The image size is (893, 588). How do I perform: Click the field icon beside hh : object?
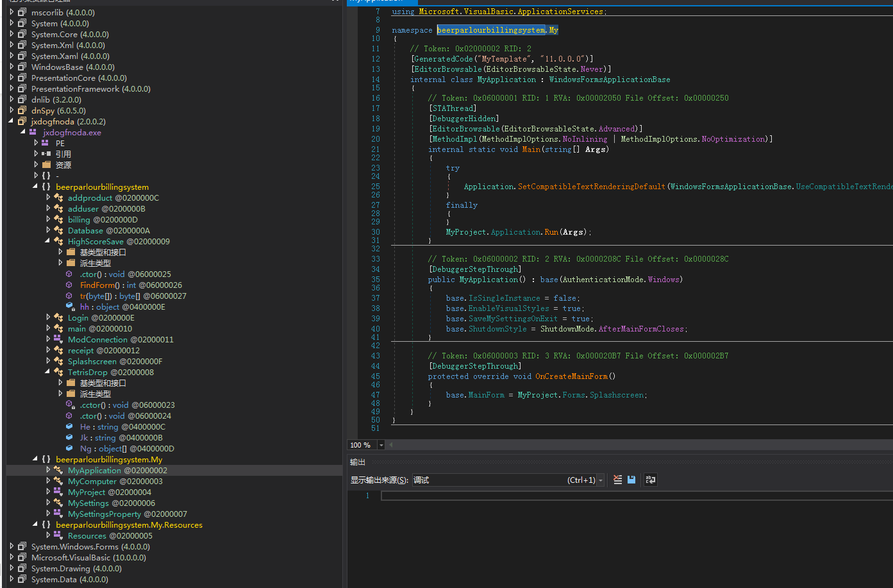[69, 307]
